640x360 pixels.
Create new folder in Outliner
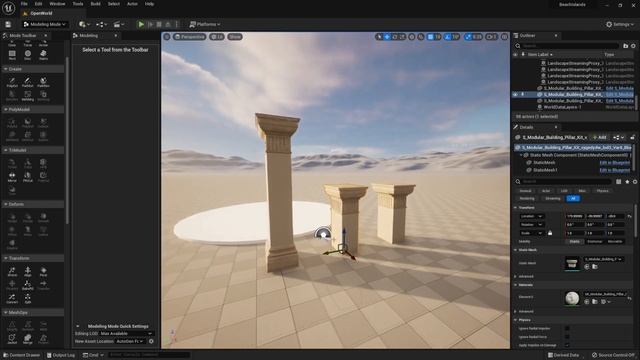(x=626, y=46)
